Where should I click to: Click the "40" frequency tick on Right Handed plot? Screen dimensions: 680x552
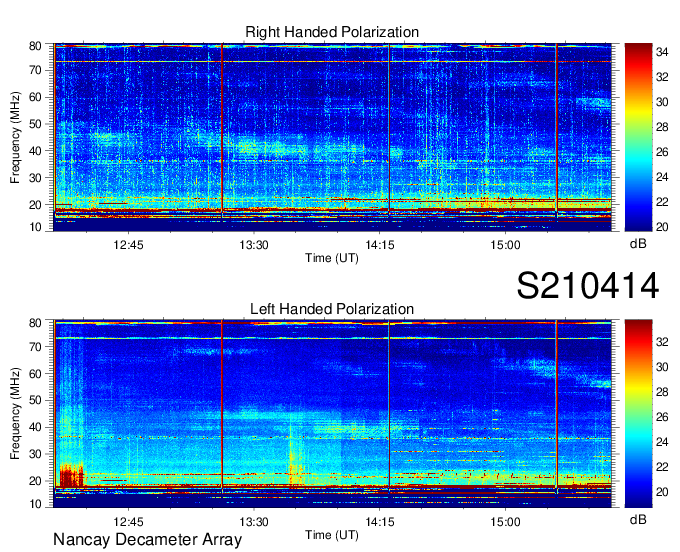(36, 151)
